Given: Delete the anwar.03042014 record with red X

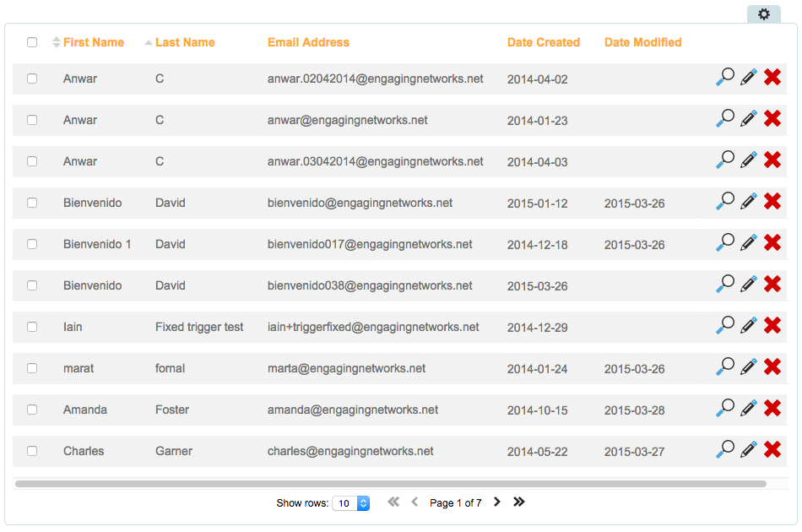Looking at the screenshot, I should point(772,160).
